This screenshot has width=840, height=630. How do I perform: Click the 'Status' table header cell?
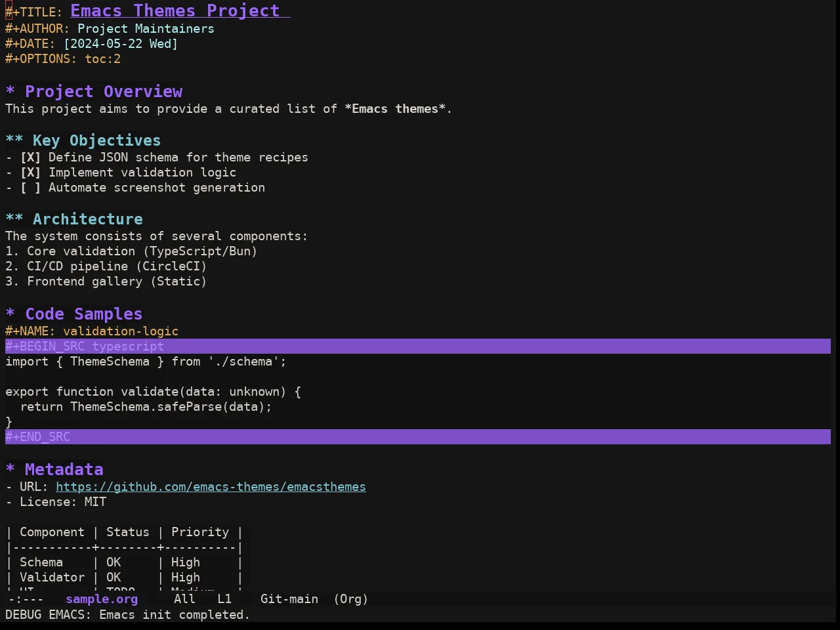pyautogui.click(x=127, y=532)
